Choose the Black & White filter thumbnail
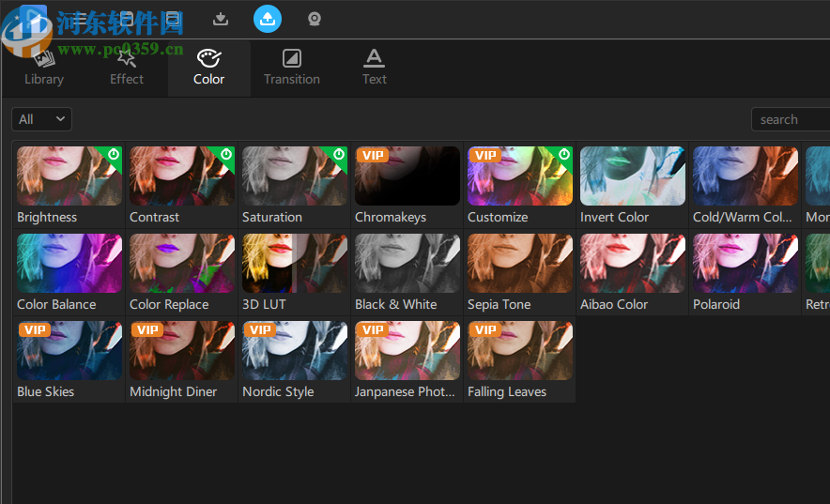Viewport: 830px width, 504px height. pyautogui.click(x=407, y=263)
